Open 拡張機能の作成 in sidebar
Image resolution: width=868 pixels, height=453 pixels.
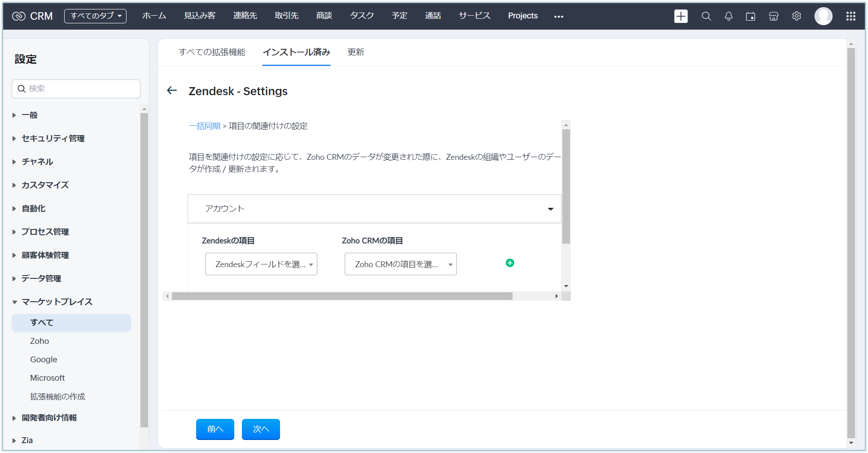tap(57, 397)
